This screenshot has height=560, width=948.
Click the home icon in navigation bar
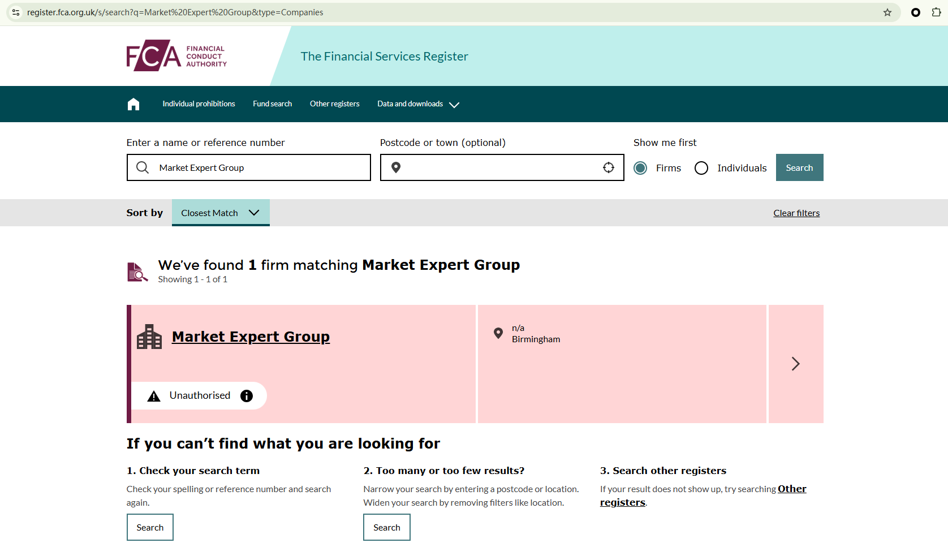(133, 104)
